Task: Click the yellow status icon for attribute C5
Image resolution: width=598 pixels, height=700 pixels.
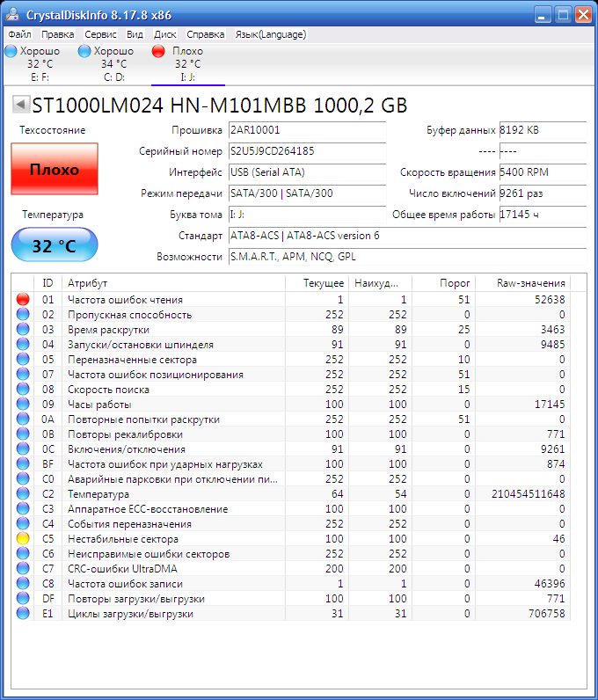Action: click(23, 539)
